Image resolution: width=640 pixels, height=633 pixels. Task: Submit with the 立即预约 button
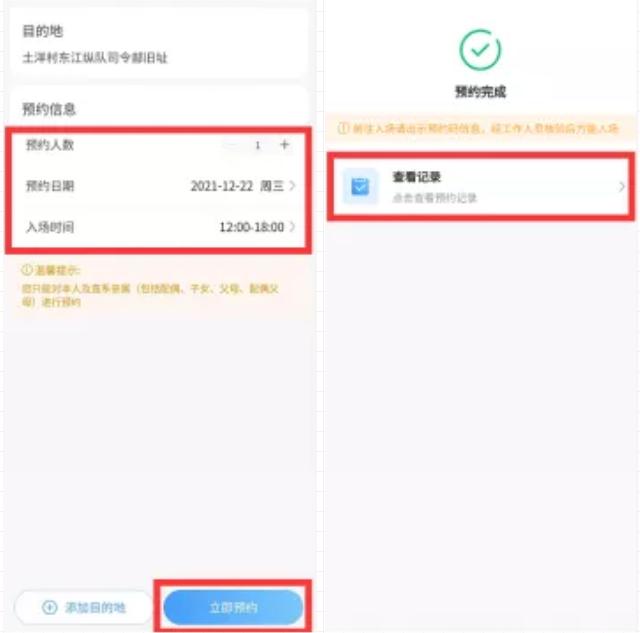(233, 607)
